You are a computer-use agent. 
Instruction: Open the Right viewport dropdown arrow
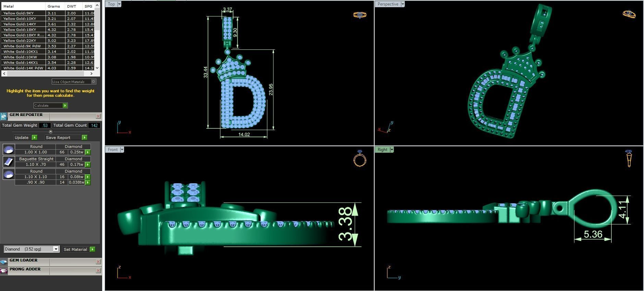(x=392, y=150)
